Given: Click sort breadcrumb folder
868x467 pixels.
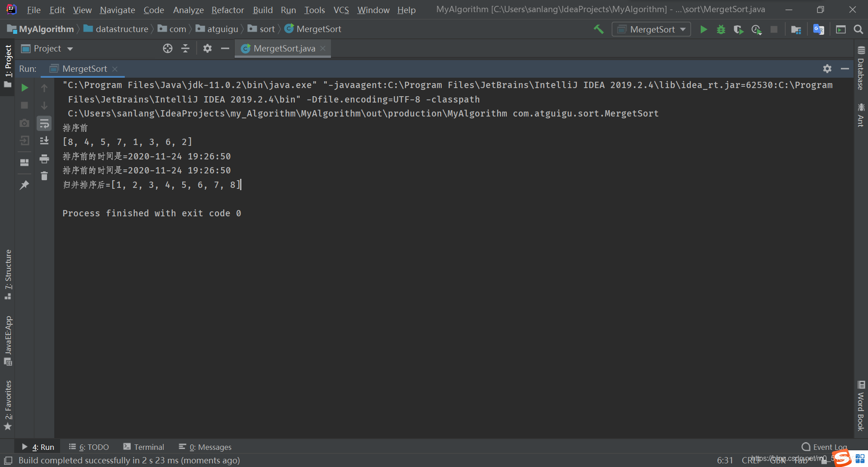Looking at the screenshot, I should point(261,29).
